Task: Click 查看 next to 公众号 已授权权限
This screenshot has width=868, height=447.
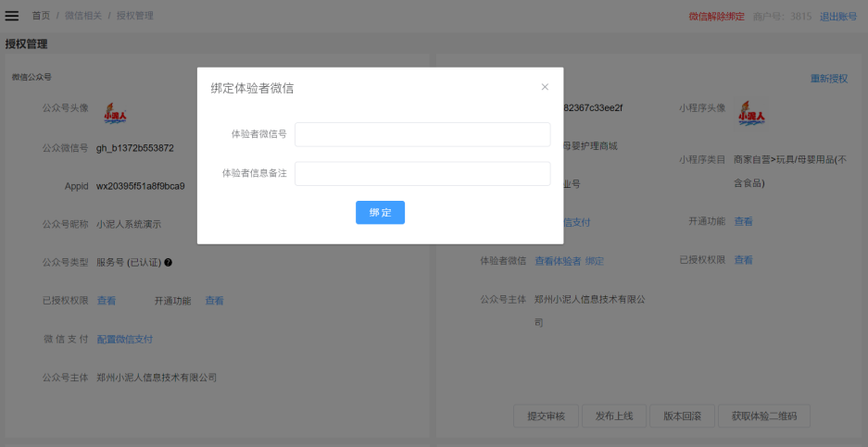Action: 107,301
